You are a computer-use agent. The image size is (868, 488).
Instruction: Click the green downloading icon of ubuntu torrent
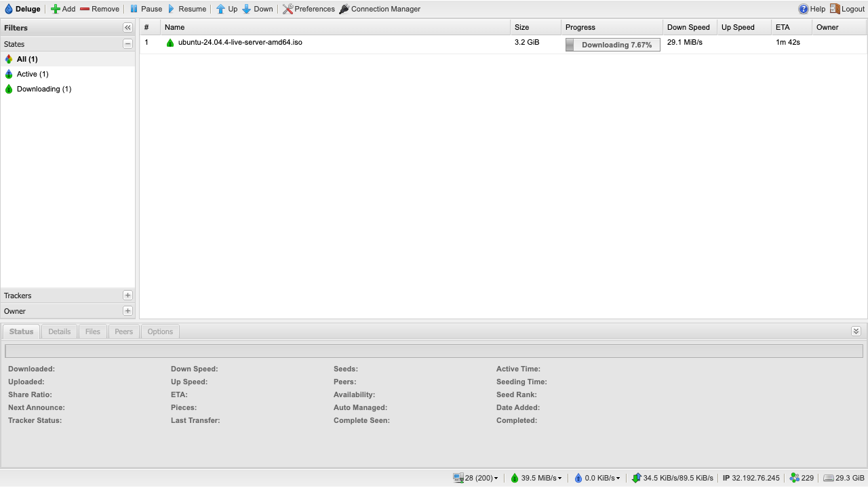click(170, 43)
